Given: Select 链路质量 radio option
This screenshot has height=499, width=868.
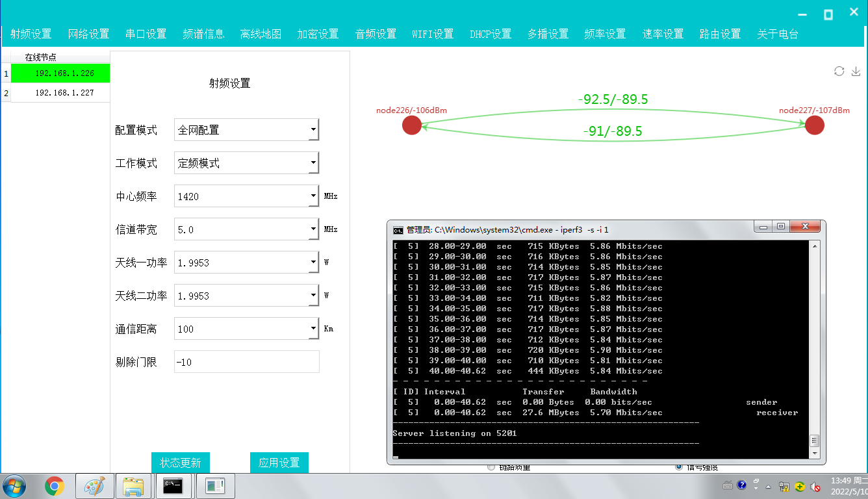Looking at the screenshot, I should 491,467.
